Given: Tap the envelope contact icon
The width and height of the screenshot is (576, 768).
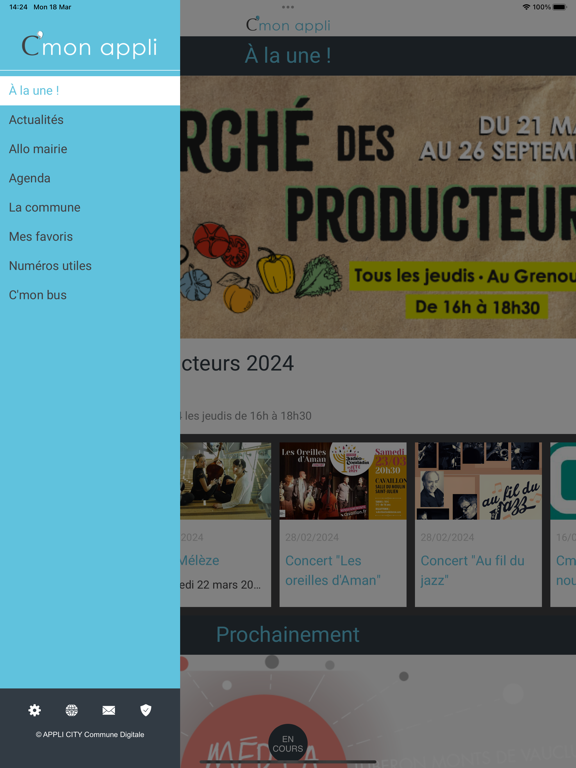Looking at the screenshot, I should [x=109, y=710].
